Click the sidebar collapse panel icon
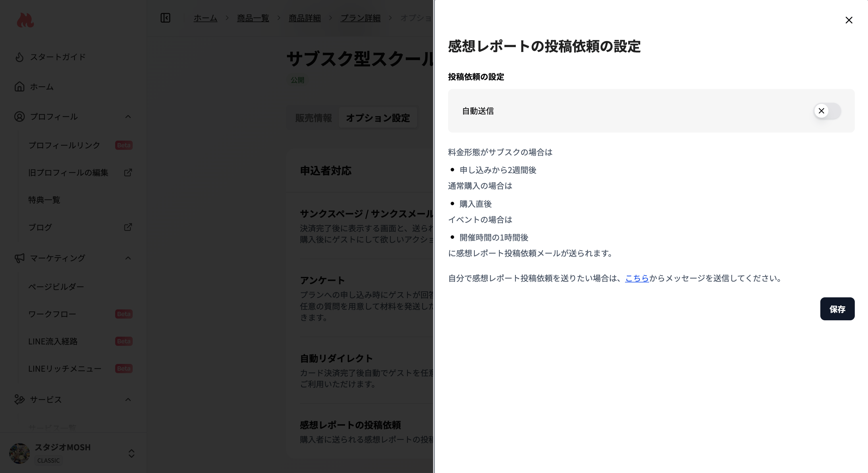This screenshot has height=473, width=868. click(165, 18)
